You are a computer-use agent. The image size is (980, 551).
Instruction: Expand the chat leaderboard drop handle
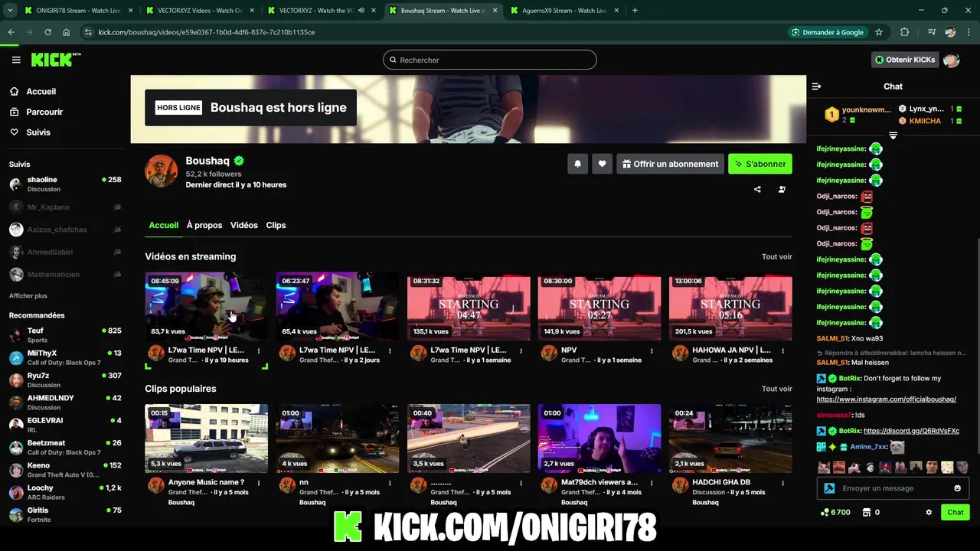pos(893,135)
